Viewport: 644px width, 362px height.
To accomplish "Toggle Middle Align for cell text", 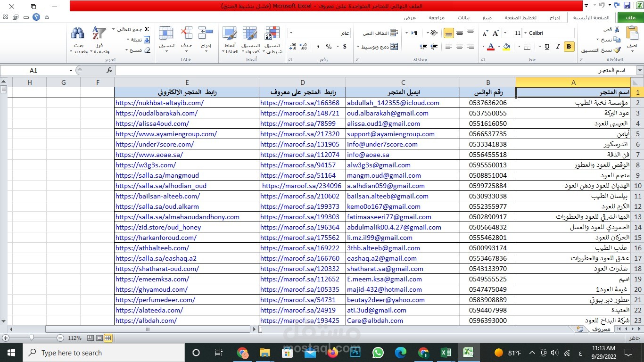I will [x=460, y=33].
